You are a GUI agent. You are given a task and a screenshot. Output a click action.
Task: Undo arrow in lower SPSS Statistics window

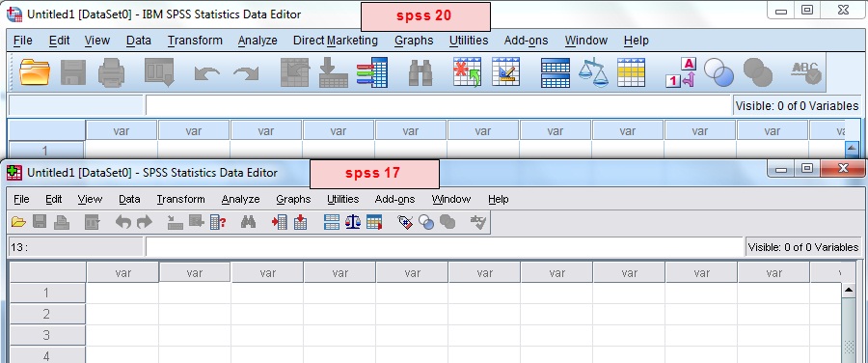[122, 223]
